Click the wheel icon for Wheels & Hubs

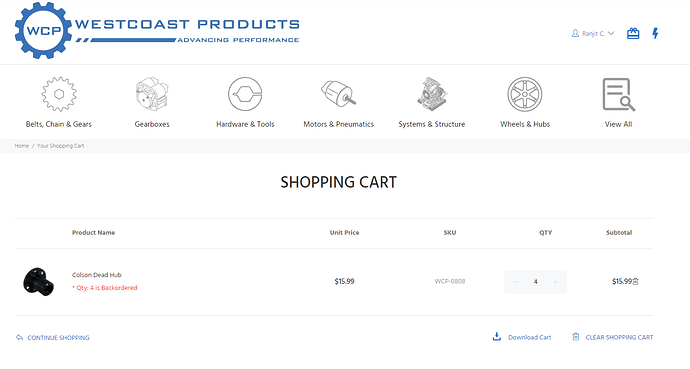525,94
